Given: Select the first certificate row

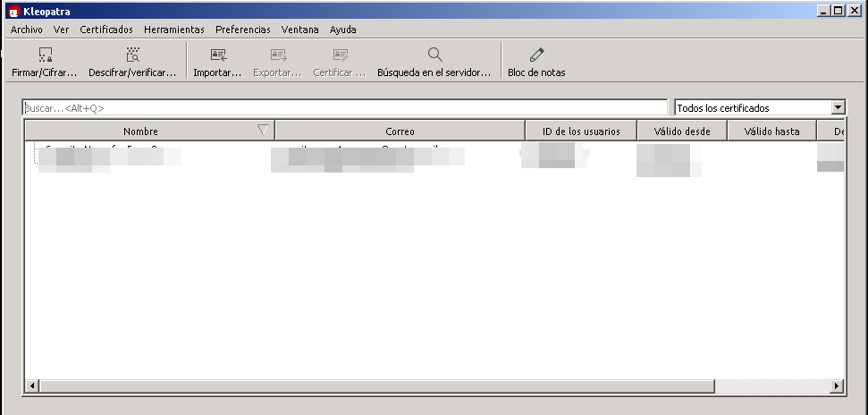Looking at the screenshot, I should coord(434,157).
